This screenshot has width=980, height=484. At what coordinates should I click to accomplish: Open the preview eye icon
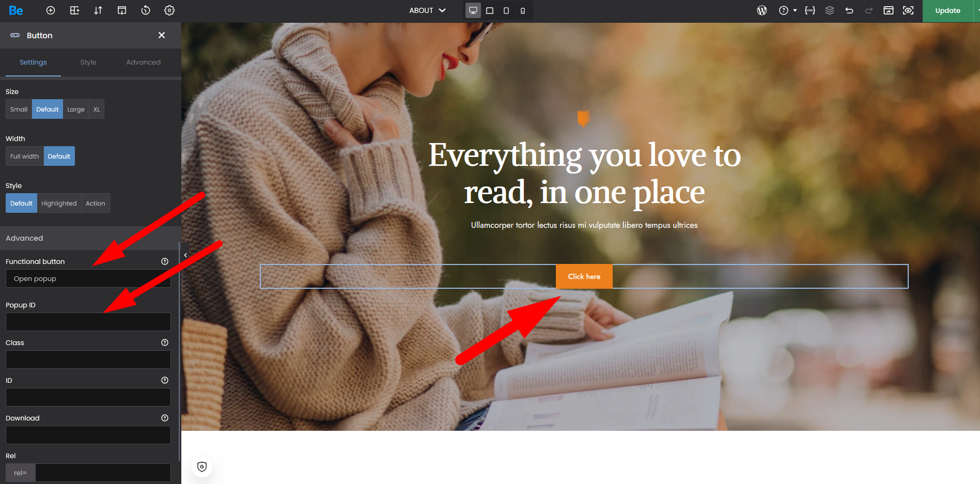pos(908,10)
